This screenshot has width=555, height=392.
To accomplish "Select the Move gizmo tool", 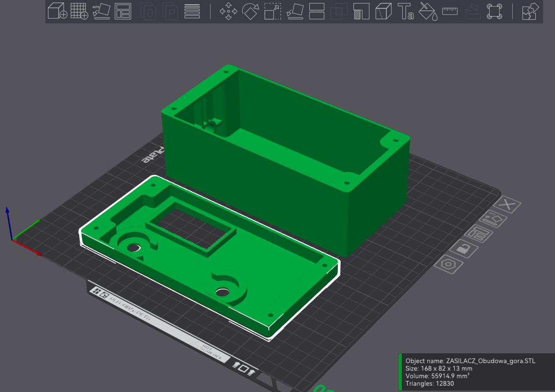I will [x=228, y=11].
